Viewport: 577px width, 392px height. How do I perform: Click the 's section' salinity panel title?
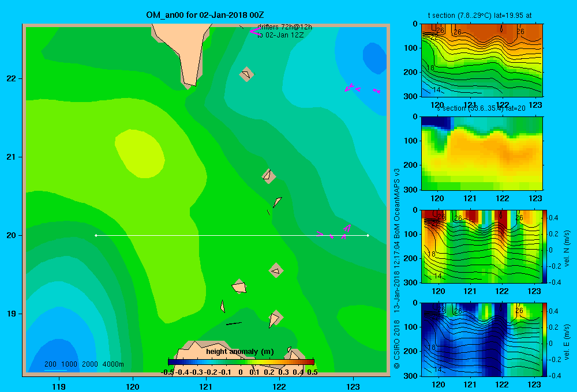click(x=481, y=108)
